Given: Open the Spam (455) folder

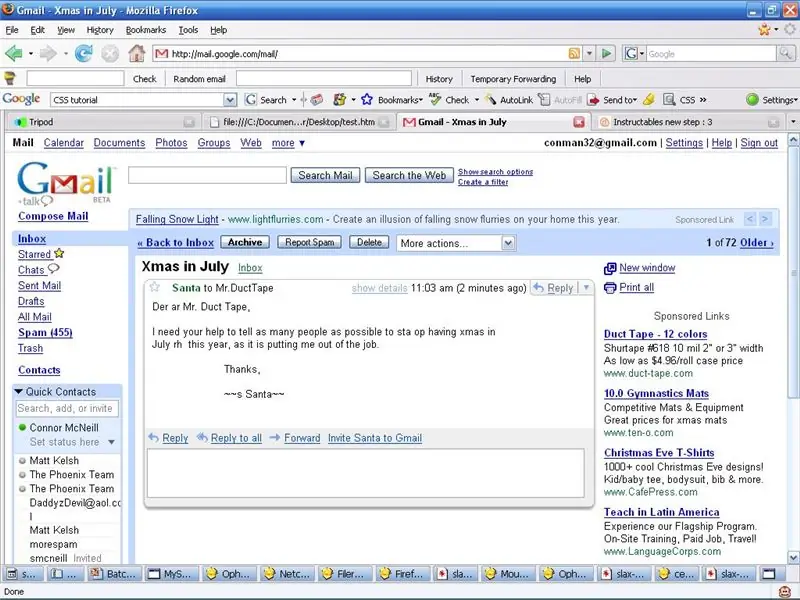Looking at the screenshot, I should point(45,333).
